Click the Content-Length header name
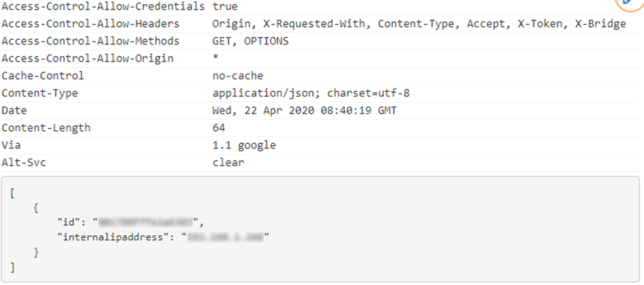 [46, 127]
